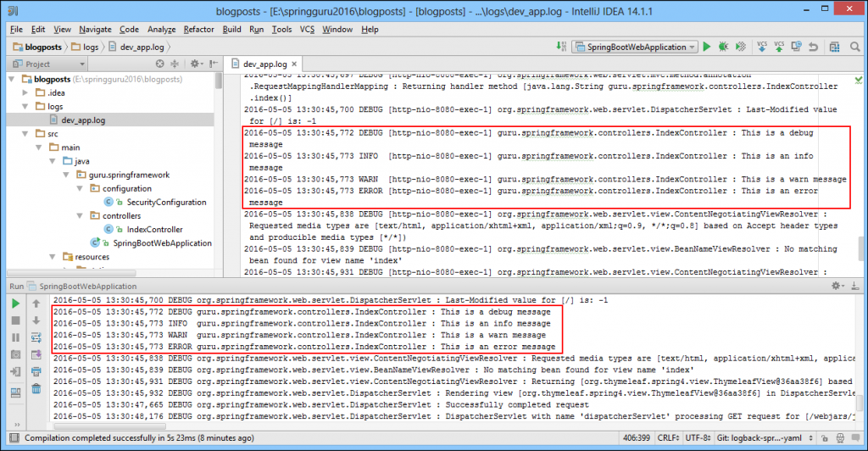Select the dev_app.log editor tab
868x451 pixels.
[264, 64]
